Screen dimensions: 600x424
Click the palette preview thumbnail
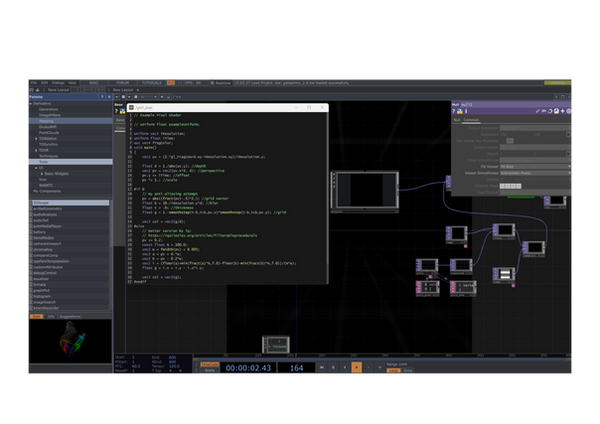(70, 341)
